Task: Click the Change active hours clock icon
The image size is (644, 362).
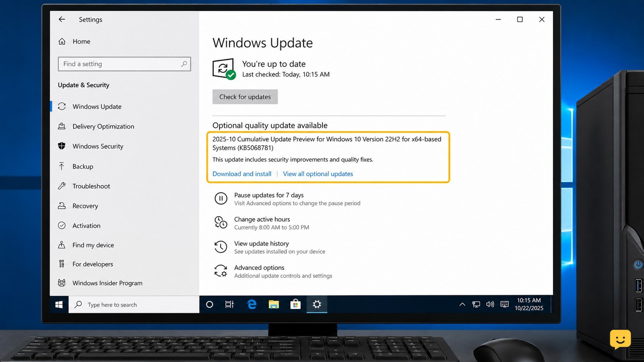Action: pyautogui.click(x=221, y=222)
